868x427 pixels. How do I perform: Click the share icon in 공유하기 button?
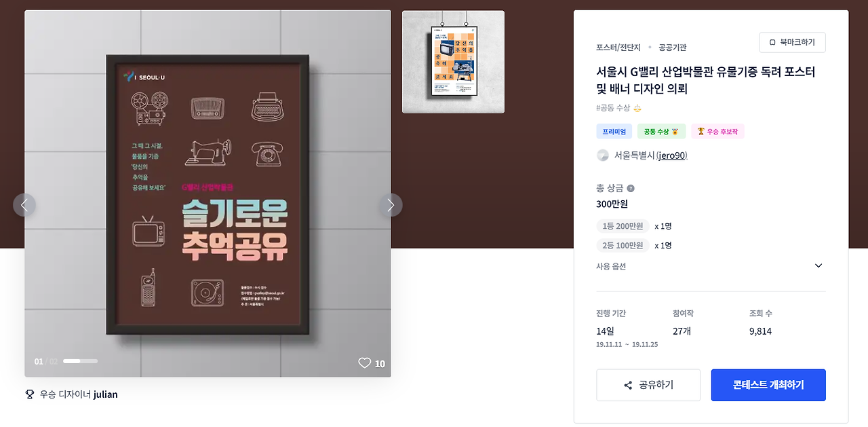point(628,385)
